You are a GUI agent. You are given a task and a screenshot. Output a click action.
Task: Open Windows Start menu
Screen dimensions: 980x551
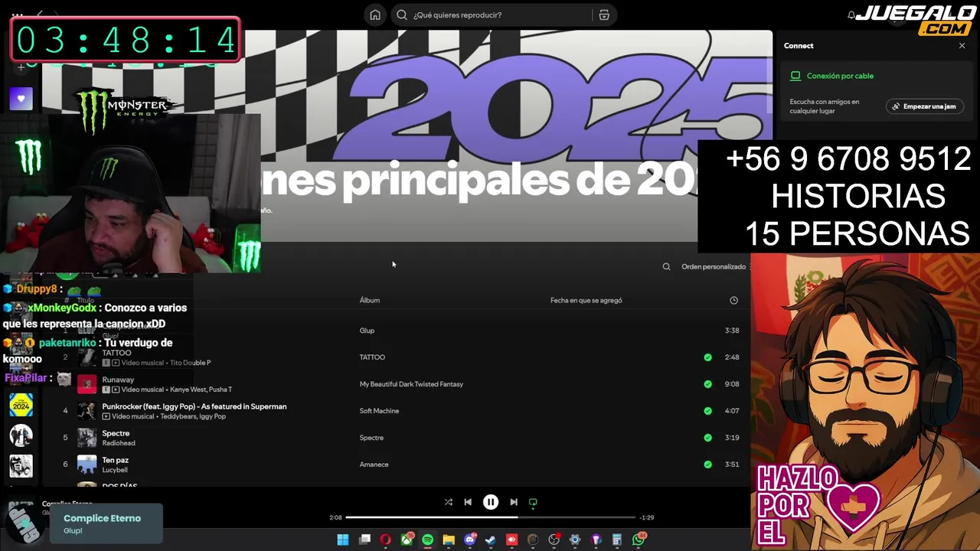[x=343, y=540]
